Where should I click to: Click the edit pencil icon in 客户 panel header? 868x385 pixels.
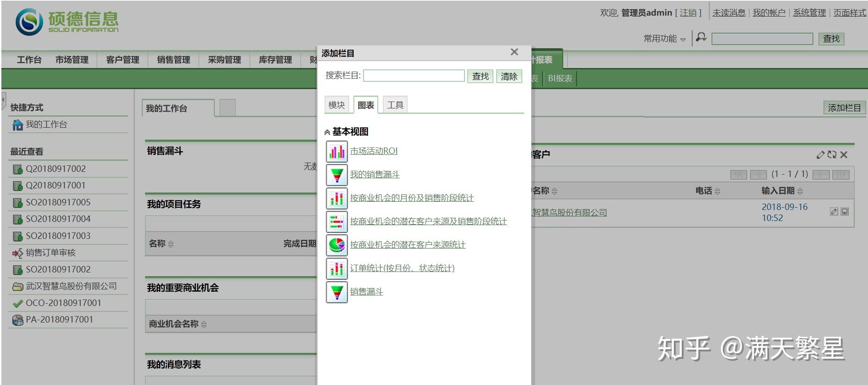click(x=820, y=155)
